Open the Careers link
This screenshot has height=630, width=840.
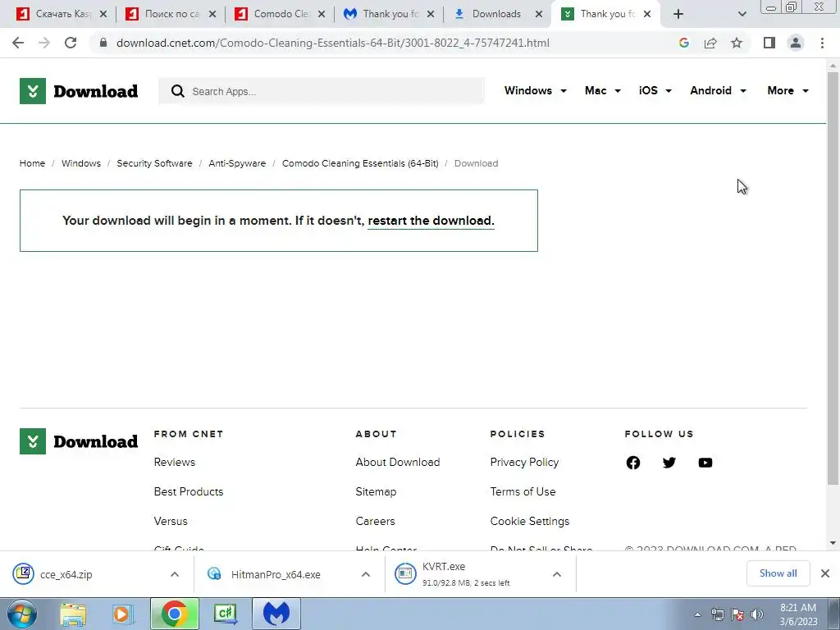375,521
